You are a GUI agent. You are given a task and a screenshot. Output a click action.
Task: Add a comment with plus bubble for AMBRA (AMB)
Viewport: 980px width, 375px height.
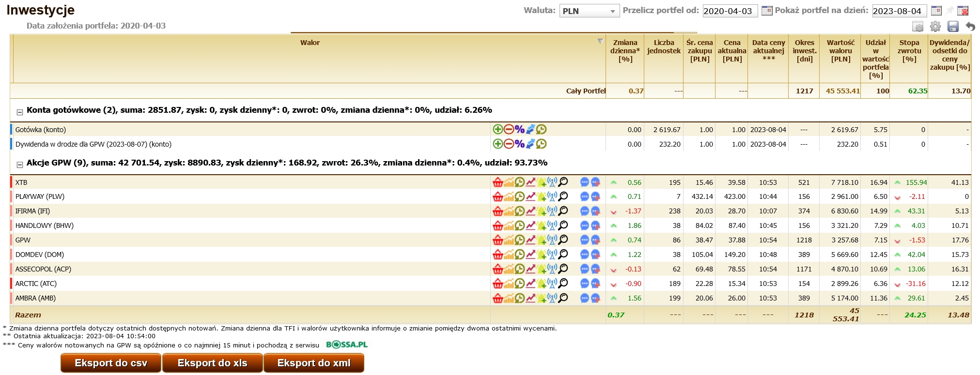596,298
